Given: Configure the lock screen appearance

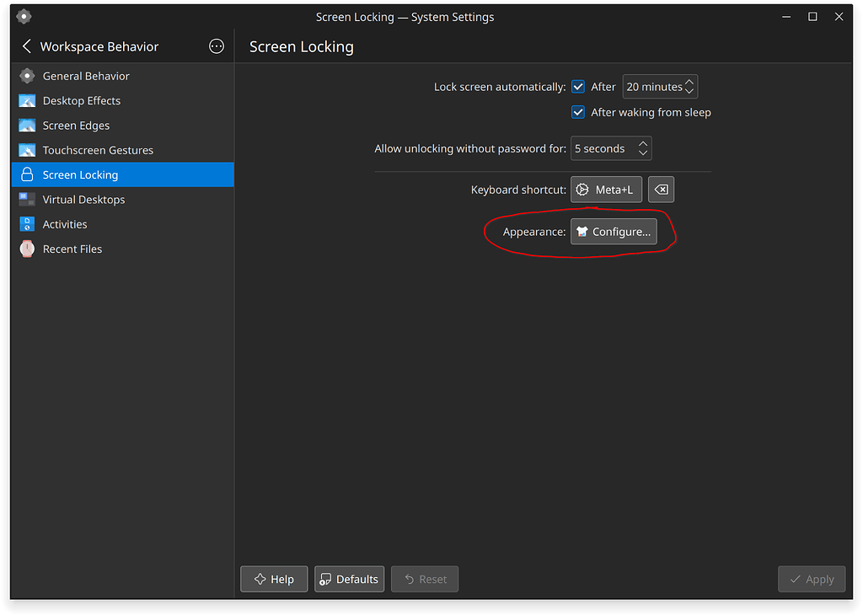Looking at the screenshot, I should (x=614, y=231).
